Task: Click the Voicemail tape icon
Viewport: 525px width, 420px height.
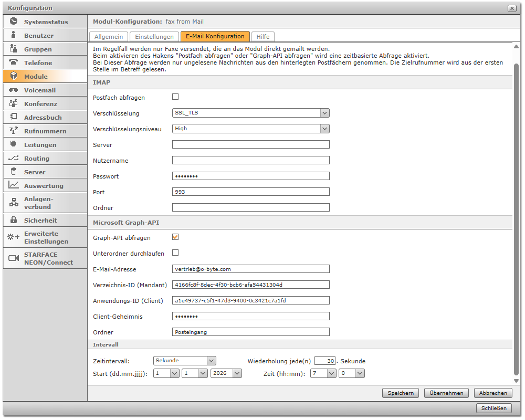Action: tap(14, 90)
